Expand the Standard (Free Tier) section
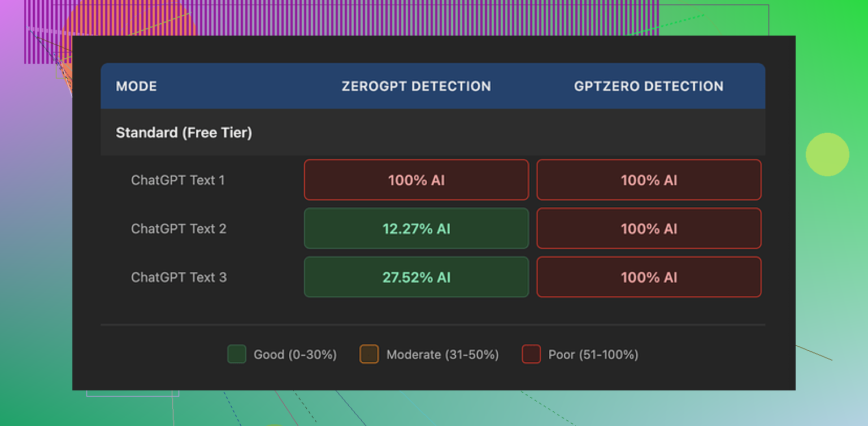 point(184,132)
